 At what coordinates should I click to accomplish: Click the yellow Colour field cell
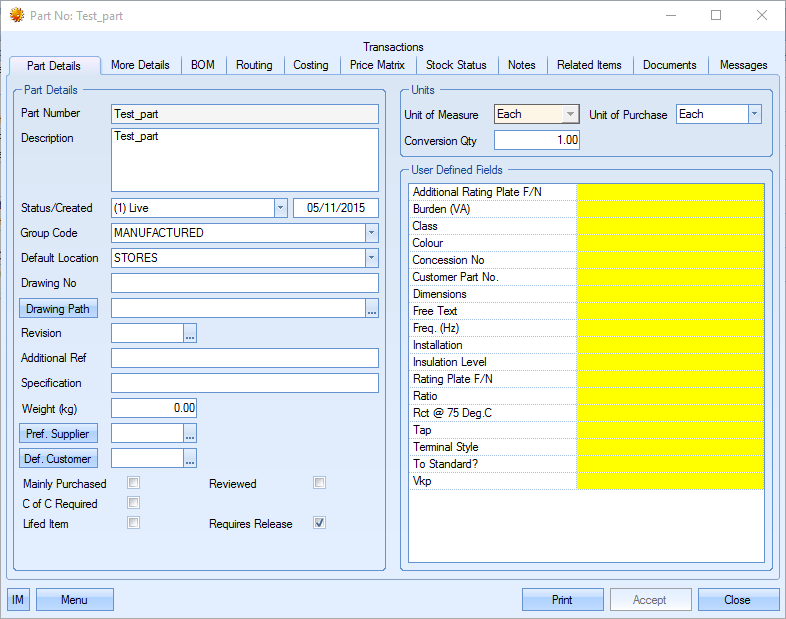(670, 243)
